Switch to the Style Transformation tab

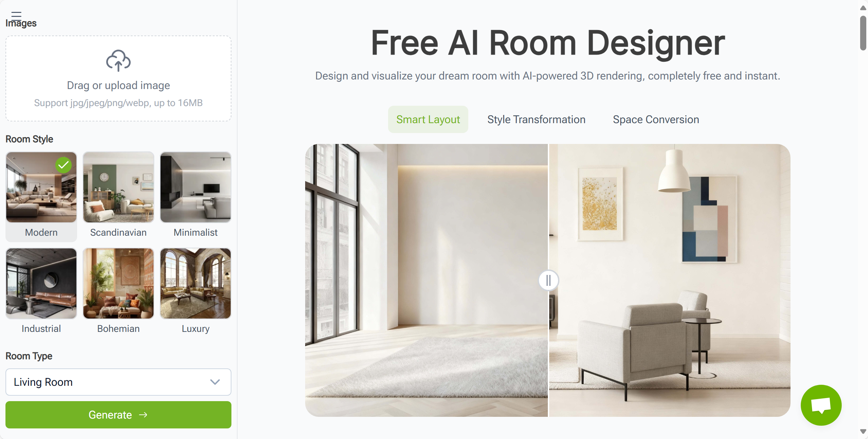(x=536, y=119)
